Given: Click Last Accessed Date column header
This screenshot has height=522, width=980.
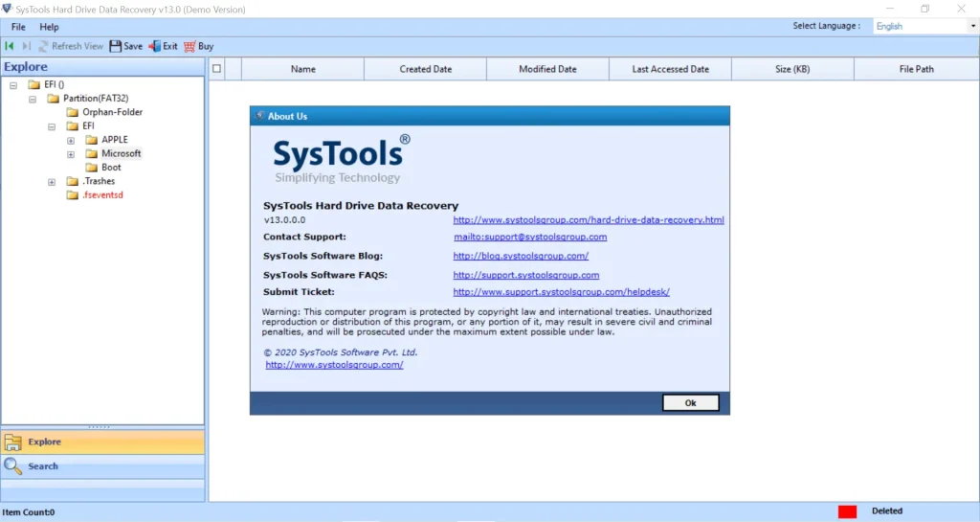Looking at the screenshot, I should (x=670, y=69).
